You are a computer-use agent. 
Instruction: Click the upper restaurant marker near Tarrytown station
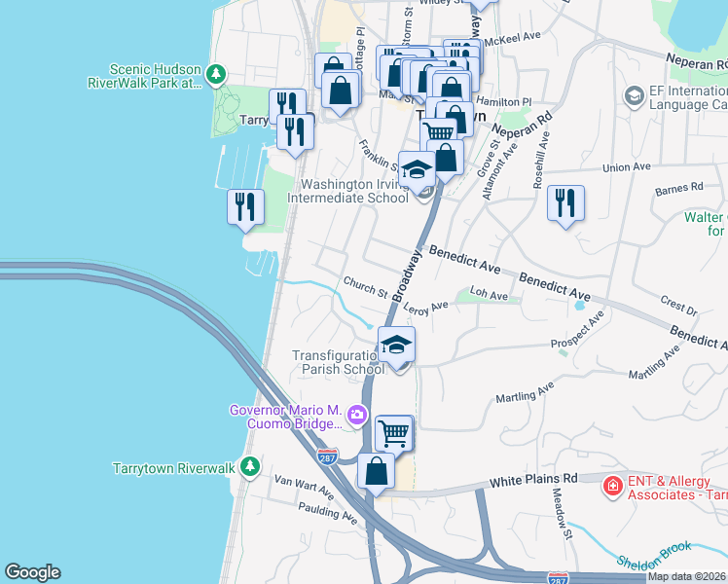287,103
